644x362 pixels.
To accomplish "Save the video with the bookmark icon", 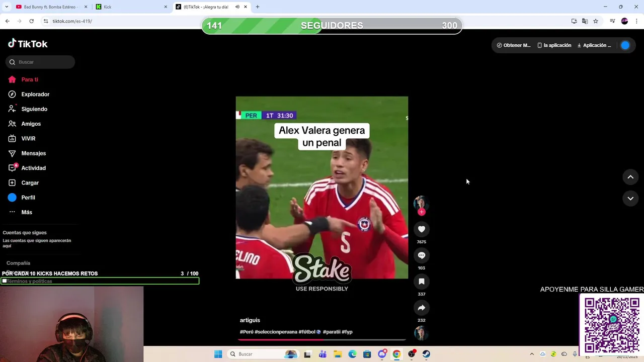I will click(x=422, y=282).
